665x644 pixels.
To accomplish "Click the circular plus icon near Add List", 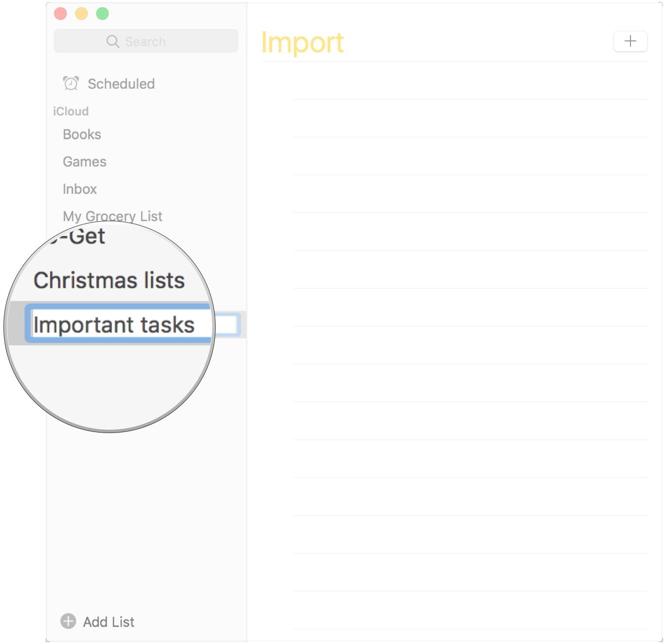I will click(x=68, y=621).
